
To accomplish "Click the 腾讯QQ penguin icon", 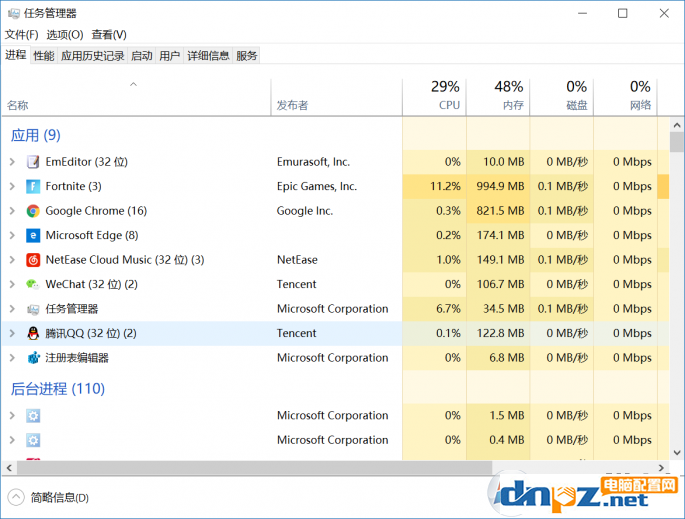I will (x=33, y=333).
